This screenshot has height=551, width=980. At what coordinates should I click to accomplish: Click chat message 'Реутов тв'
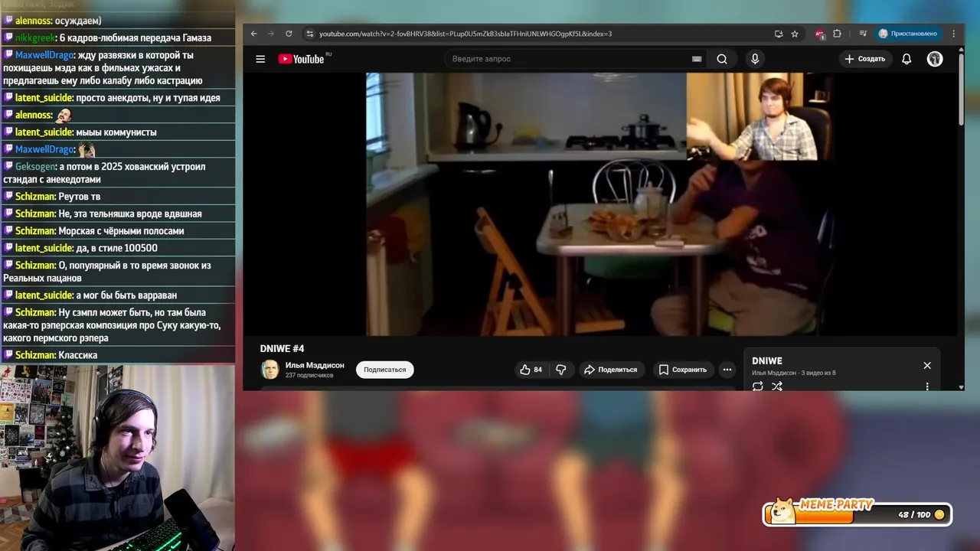pos(79,197)
